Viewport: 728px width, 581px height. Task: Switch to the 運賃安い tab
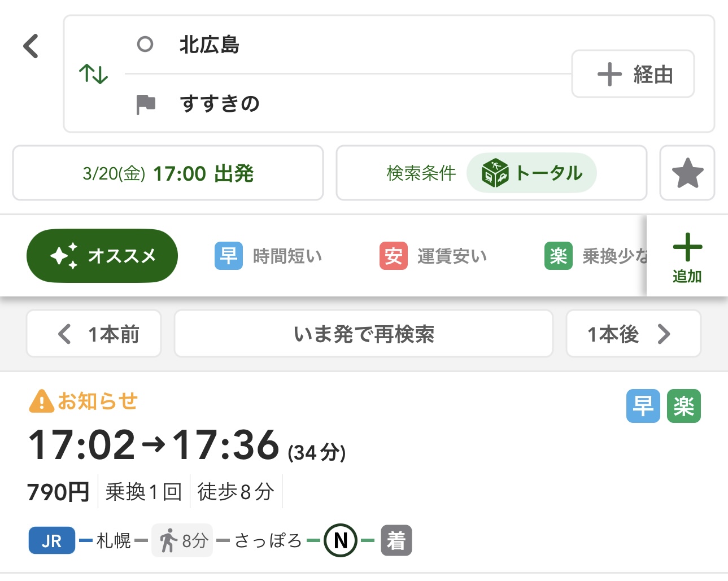pos(433,256)
